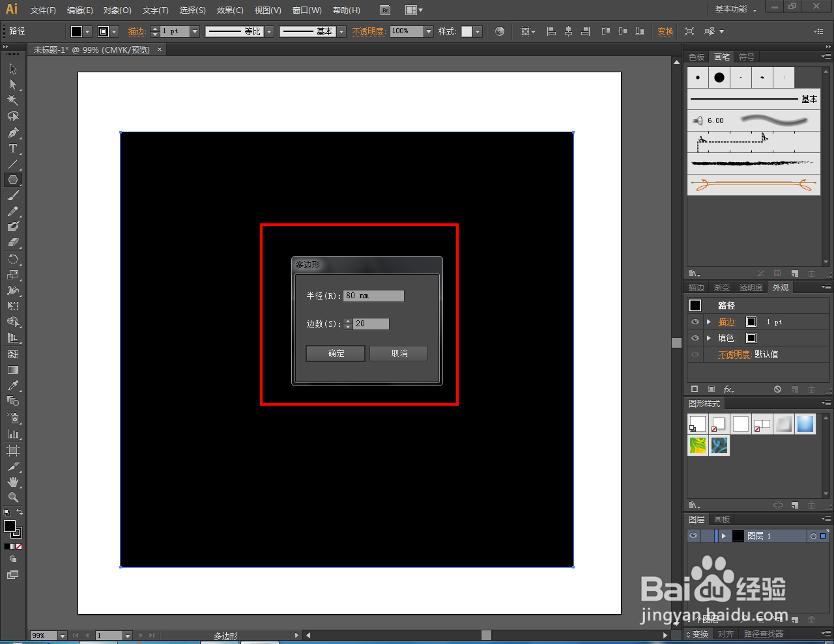Select the Artboard tool

13,451
